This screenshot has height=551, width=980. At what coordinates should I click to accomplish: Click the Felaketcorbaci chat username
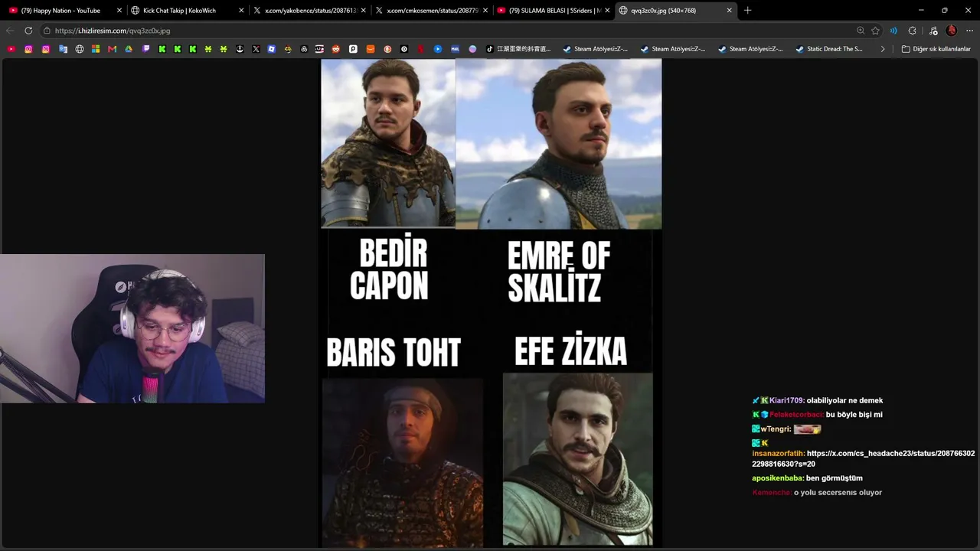[796, 415]
